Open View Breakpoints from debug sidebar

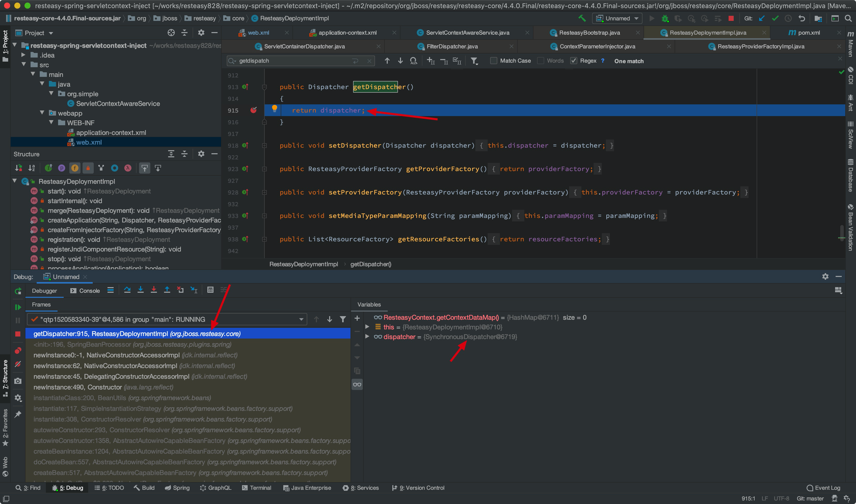[x=18, y=351]
